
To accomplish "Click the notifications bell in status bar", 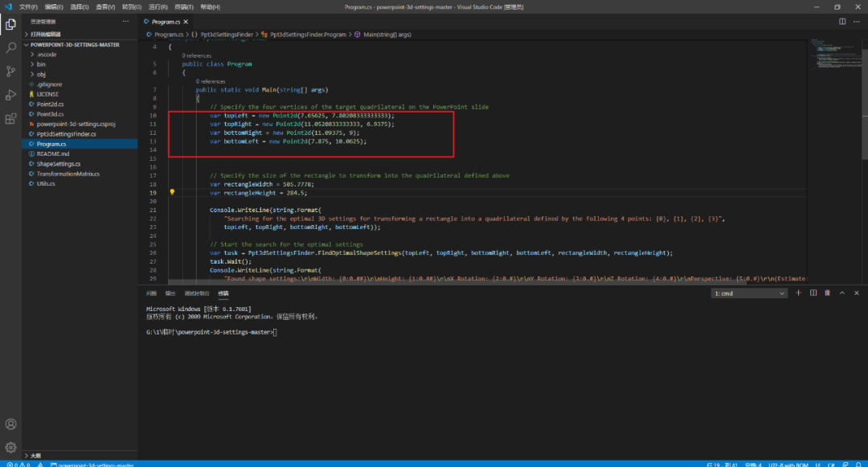I will [858, 465].
